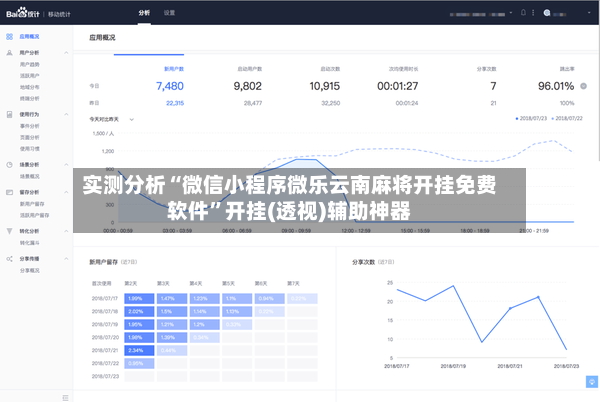
Task: Click the 场景分析 clock icon
Action: pos(10,165)
